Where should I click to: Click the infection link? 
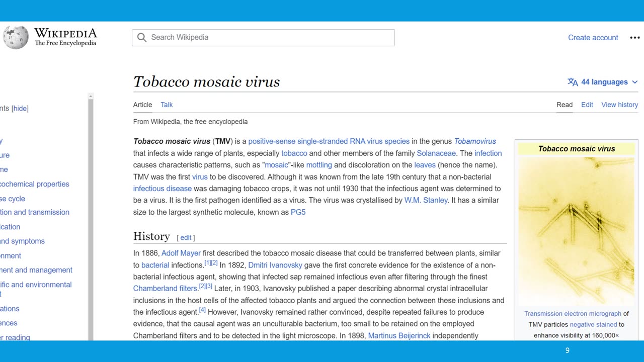point(488,153)
